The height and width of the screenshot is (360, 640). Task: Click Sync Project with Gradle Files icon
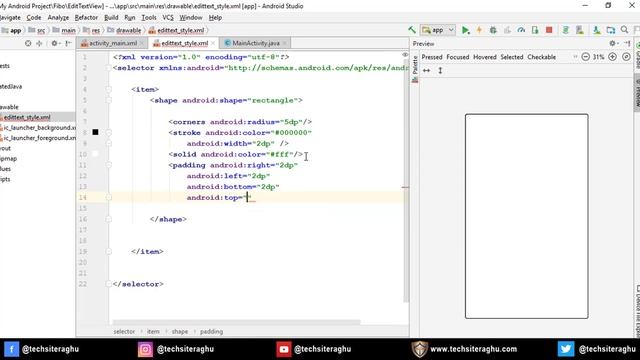[566, 30]
